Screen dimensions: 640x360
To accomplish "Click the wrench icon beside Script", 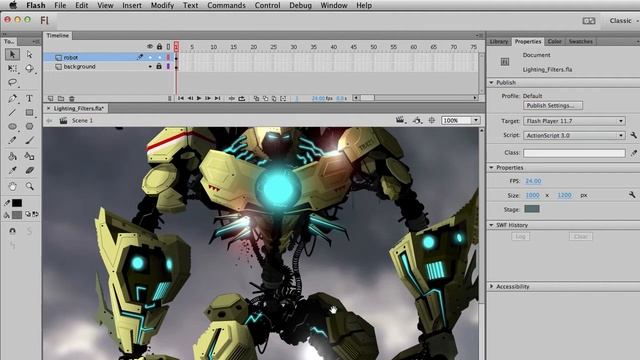I will click(633, 135).
